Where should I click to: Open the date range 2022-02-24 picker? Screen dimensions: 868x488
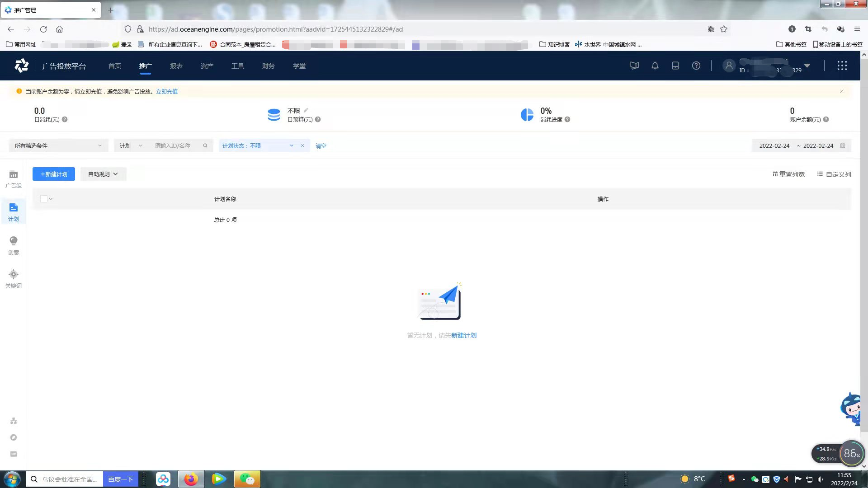pyautogui.click(x=802, y=145)
